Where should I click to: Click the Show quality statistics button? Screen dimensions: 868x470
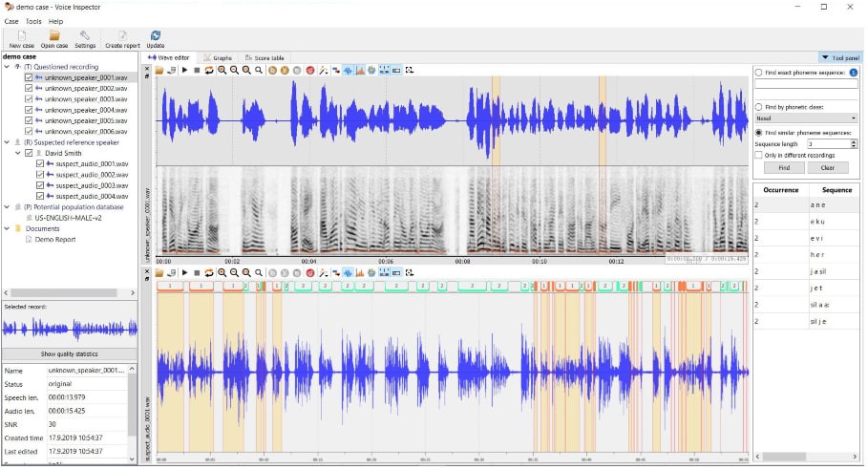(68, 354)
